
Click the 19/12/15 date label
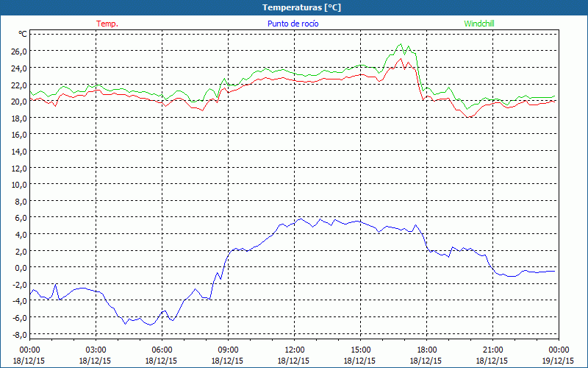click(558, 361)
